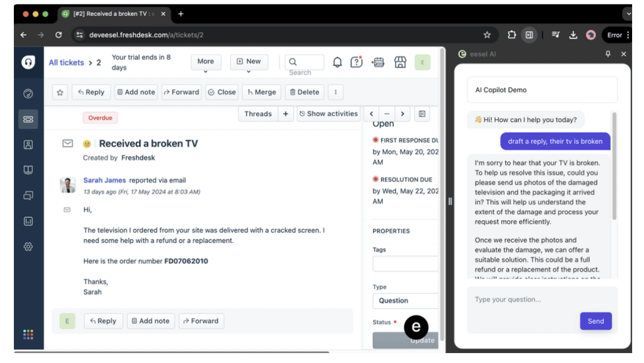This screenshot has height=363, width=644.
Task: Open the browser downloads icon
Action: pyautogui.click(x=573, y=35)
